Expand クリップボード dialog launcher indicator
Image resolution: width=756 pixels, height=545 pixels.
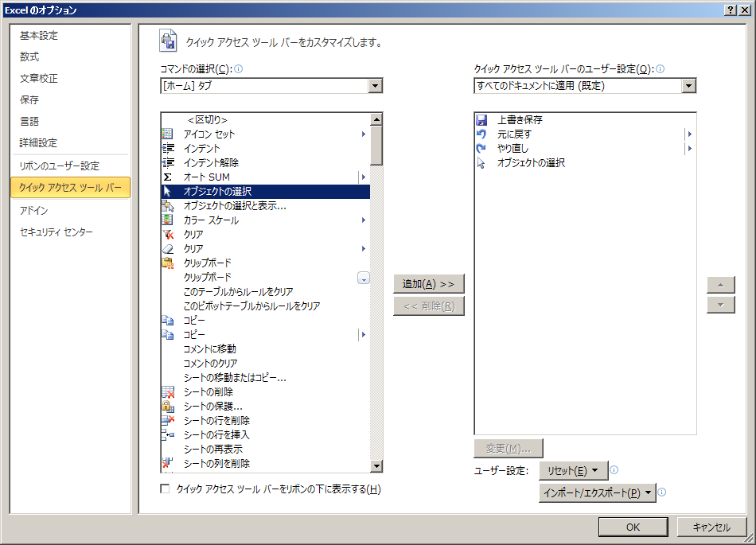tap(364, 278)
